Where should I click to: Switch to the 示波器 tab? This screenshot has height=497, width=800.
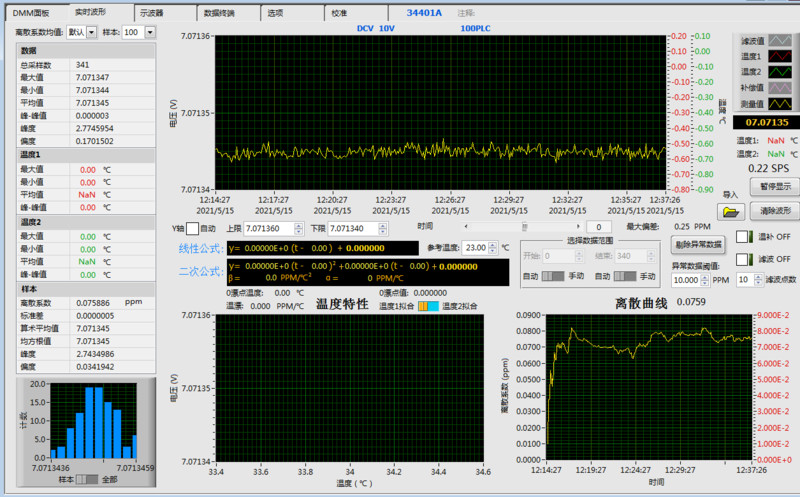click(x=150, y=14)
